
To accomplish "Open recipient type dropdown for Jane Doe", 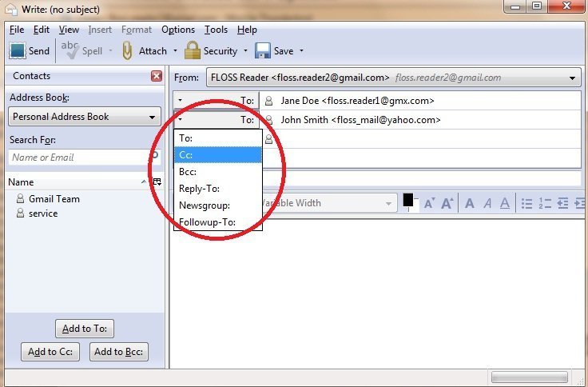I will point(216,101).
